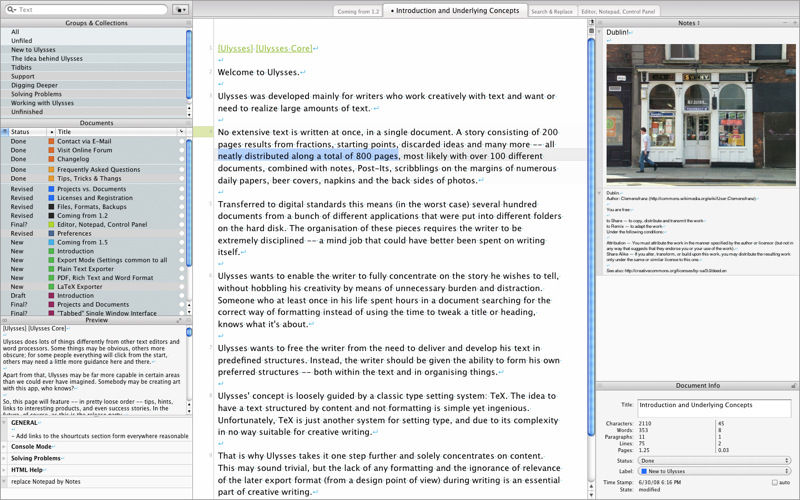Viewport: 800px width, 500px height.
Task: Open the 'Tips, Tricks & Thangs' document
Action: [93, 179]
